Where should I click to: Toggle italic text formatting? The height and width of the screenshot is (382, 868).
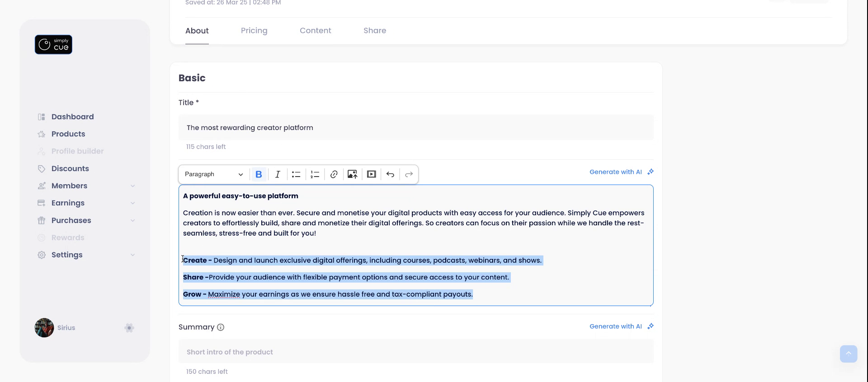pos(278,174)
